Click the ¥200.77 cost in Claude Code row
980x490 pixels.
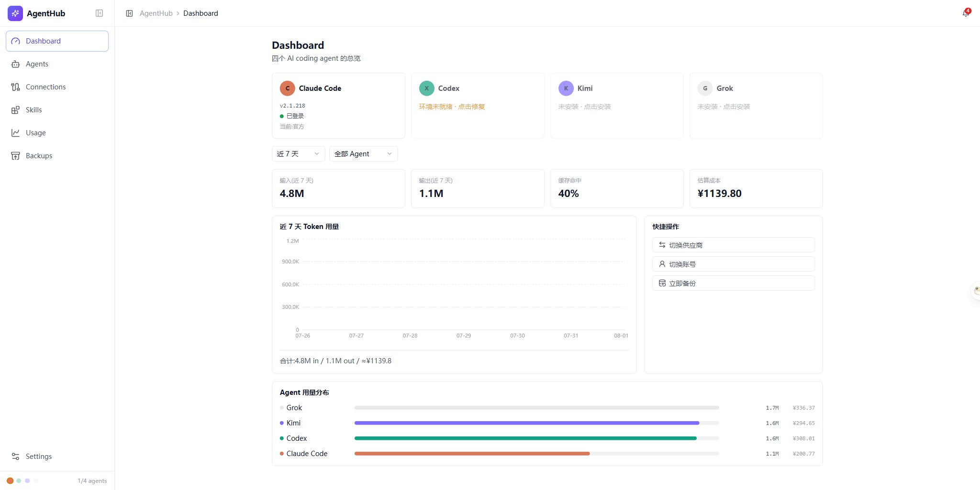803,454
